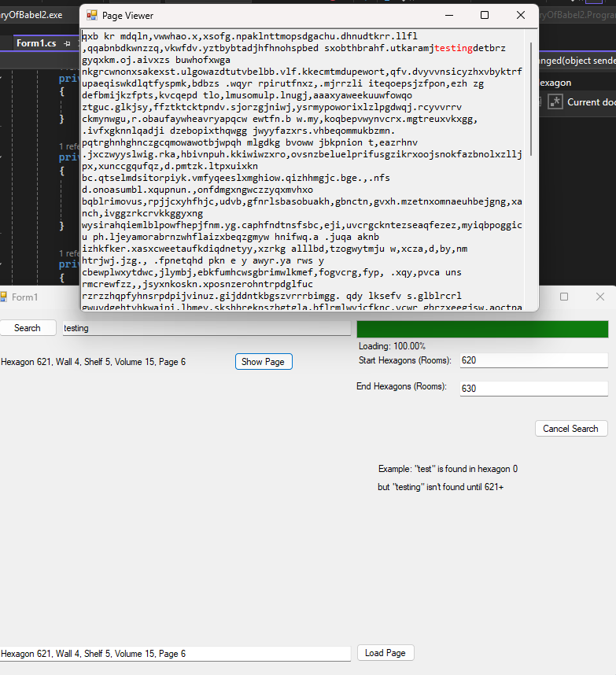Click the text line starting "cbewplwxytdwc"
Image resolution: width=616 pixels, height=675 pixels.
tap(271, 272)
